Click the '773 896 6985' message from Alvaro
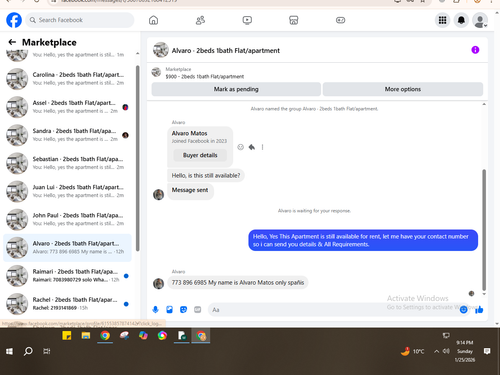The height and width of the screenshot is (375, 500). 238,283
